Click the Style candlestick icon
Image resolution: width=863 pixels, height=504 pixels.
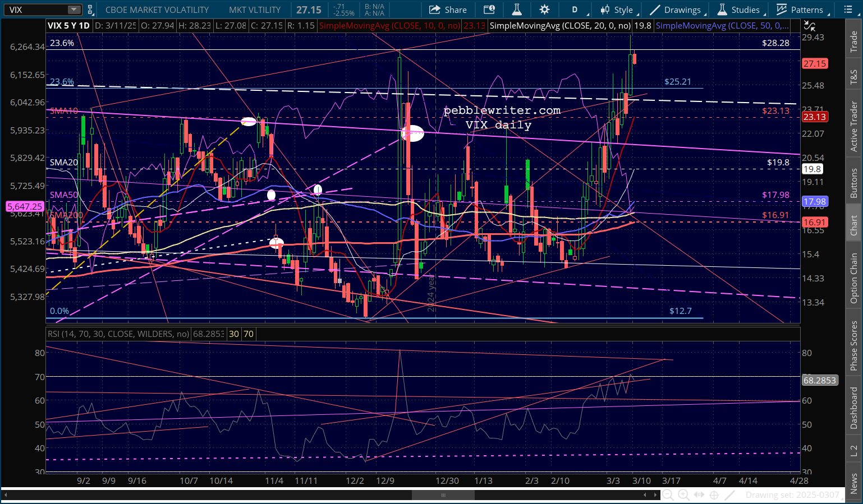[605, 10]
